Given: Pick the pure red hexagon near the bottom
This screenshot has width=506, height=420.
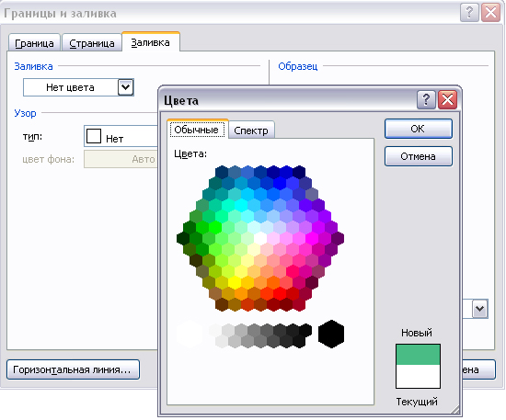Looking at the screenshot, I should (x=280, y=293).
